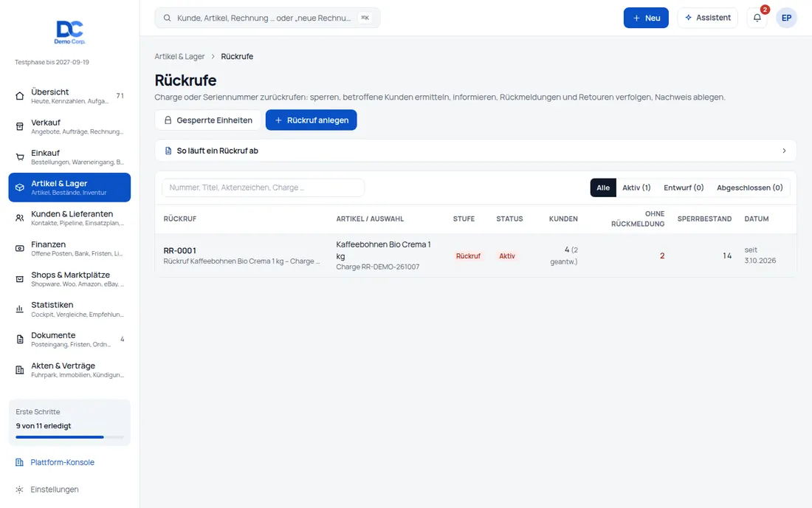Navigate to Finanzen
812x508 pixels.
coord(69,249)
